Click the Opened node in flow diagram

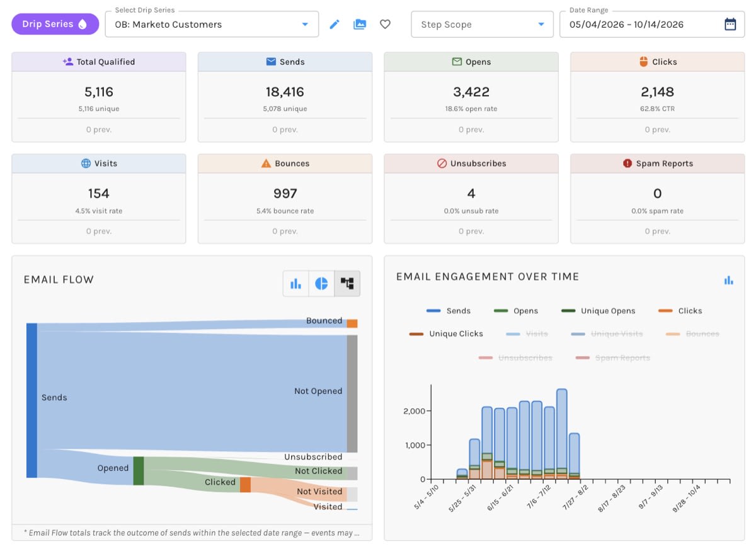pos(139,471)
